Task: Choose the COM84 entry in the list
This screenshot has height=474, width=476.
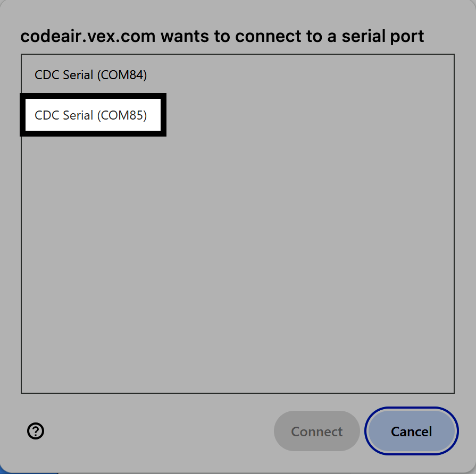Action: tap(90, 75)
